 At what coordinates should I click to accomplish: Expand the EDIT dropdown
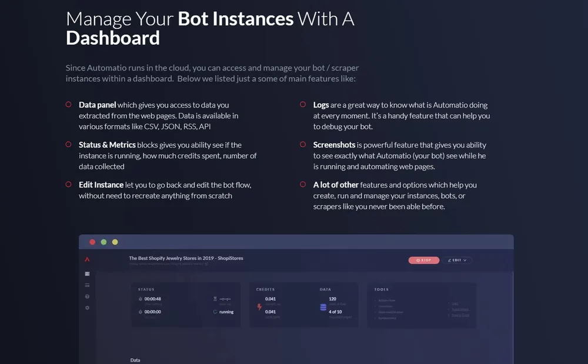pyautogui.click(x=457, y=260)
